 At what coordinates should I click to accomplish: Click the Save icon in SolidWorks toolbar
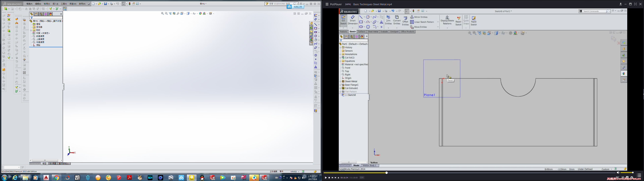(x=106, y=4)
